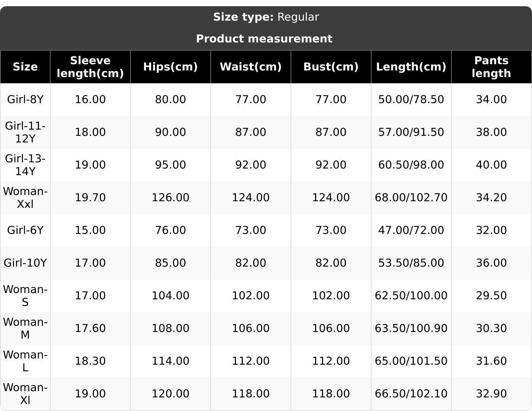Image resolution: width=532 pixels, height=411 pixels.
Task: Click the Sleeve length(cm) column header
Action: tap(90, 67)
